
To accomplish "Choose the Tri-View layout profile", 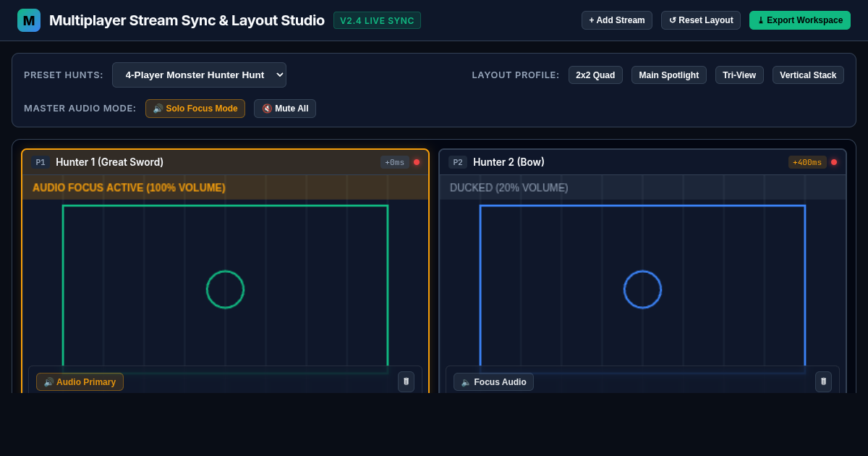I will point(739,75).
